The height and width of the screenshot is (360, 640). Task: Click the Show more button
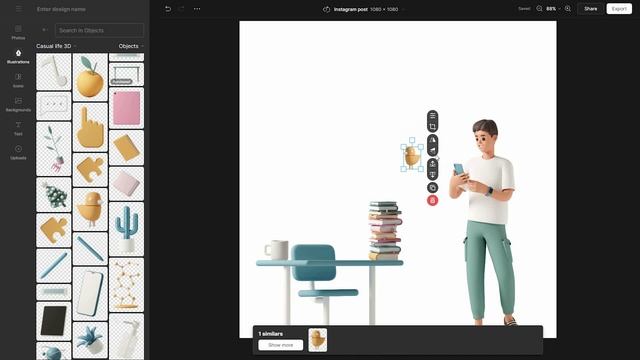[x=280, y=345]
